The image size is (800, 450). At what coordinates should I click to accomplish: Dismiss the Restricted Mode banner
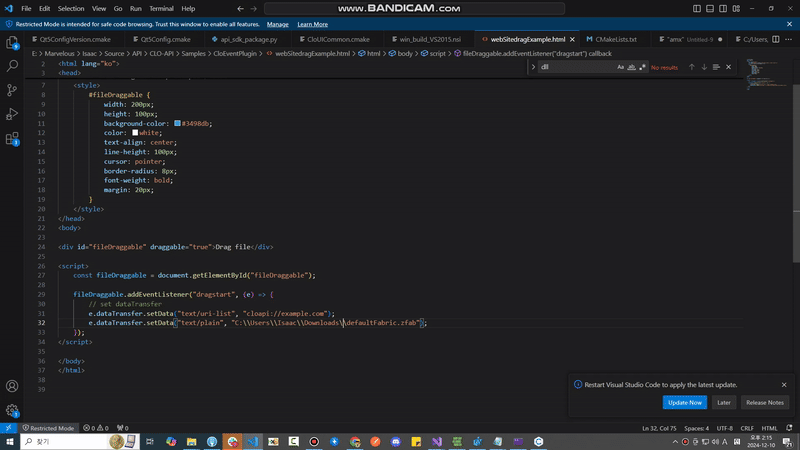click(789, 24)
